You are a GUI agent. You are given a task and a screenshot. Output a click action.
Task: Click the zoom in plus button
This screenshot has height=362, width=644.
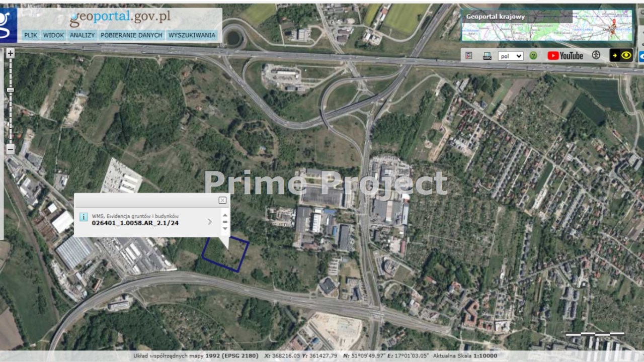tap(10, 53)
